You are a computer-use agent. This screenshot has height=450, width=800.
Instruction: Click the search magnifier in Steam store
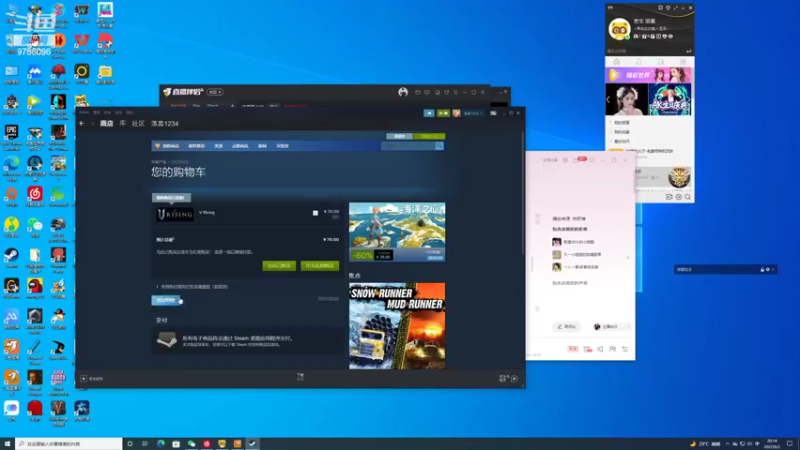coord(439,146)
